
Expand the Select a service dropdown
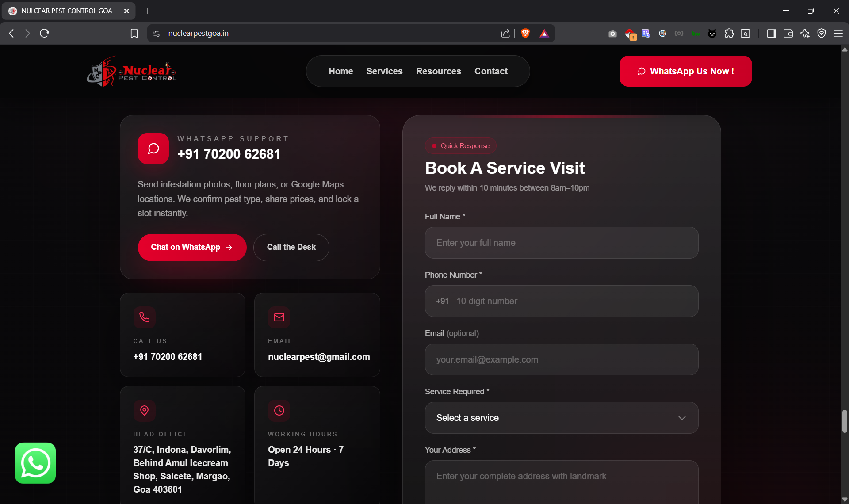pos(562,418)
